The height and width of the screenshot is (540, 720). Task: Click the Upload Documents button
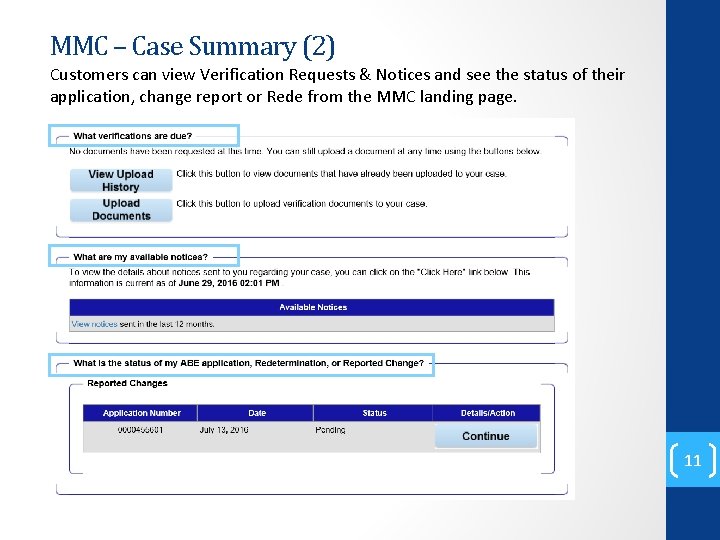coord(121,210)
